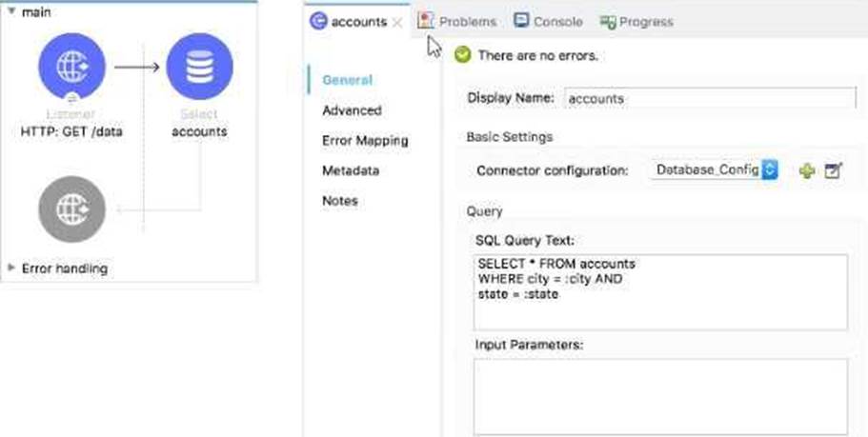This screenshot has height=437, width=868.
Task: Close the accounts tab
Action: point(397,22)
